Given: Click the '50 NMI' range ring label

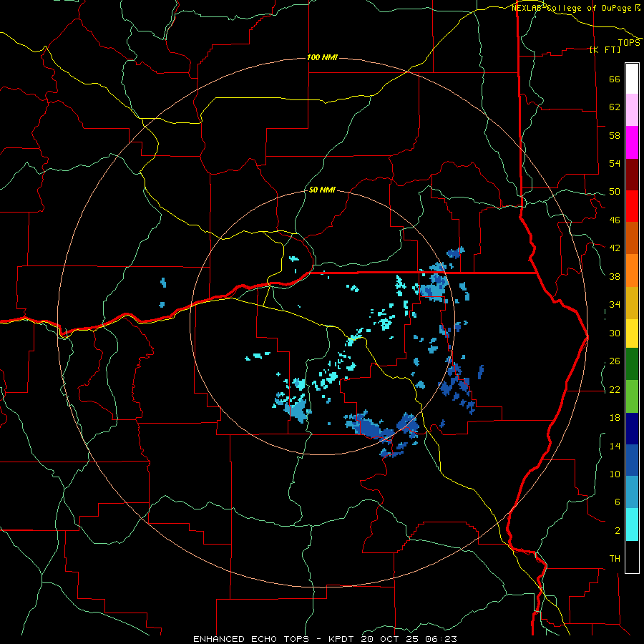Looking at the screenshot, I should [x=322, y=190].
